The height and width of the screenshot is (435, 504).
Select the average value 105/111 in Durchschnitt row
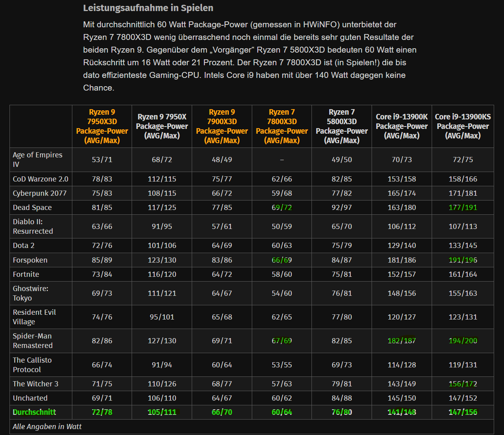pos(162,412)
